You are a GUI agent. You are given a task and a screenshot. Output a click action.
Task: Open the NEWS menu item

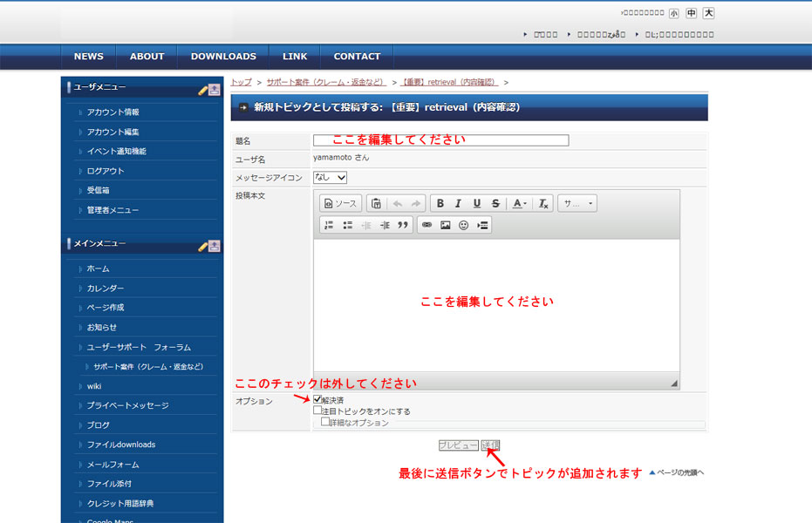tap(89, 57)
